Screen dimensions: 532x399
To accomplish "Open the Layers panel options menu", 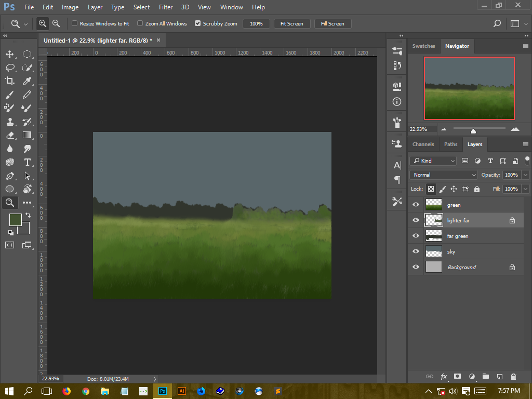I will click(x=526, y=144).
